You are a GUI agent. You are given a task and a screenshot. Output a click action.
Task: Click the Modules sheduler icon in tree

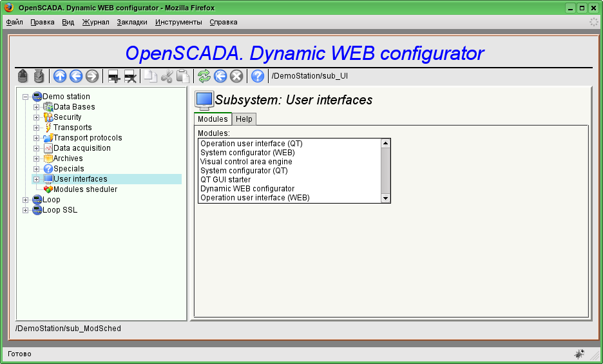[48, 189]
